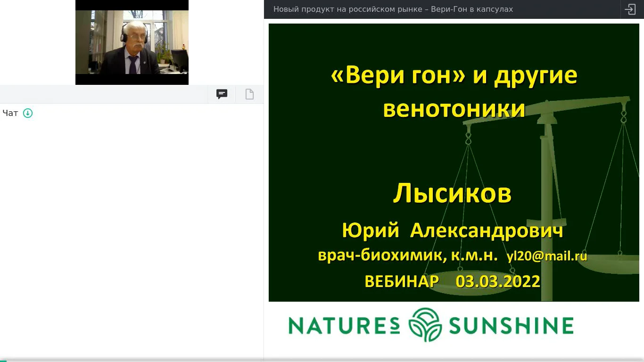Click the yl20@mail.ru email on slide
Image resolution: width=644 pixels, height=362 pixels.
pyautogui.click(x=547, y=256)
